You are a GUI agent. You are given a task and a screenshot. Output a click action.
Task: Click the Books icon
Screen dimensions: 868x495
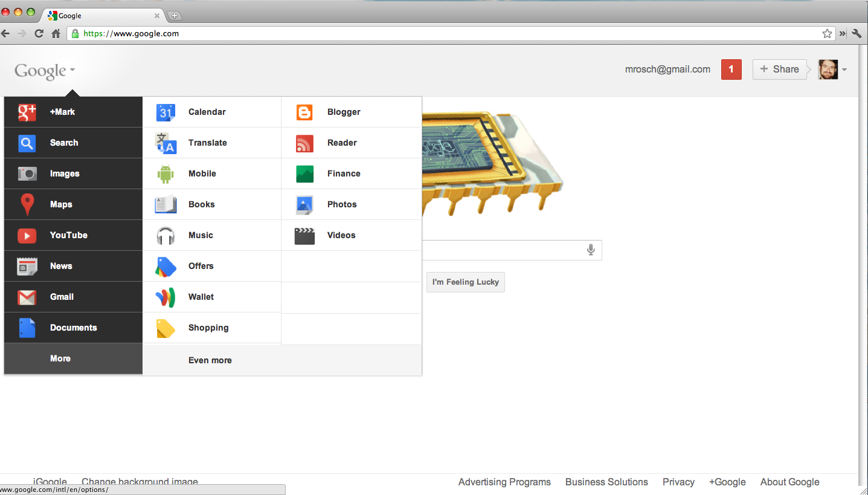166,204
